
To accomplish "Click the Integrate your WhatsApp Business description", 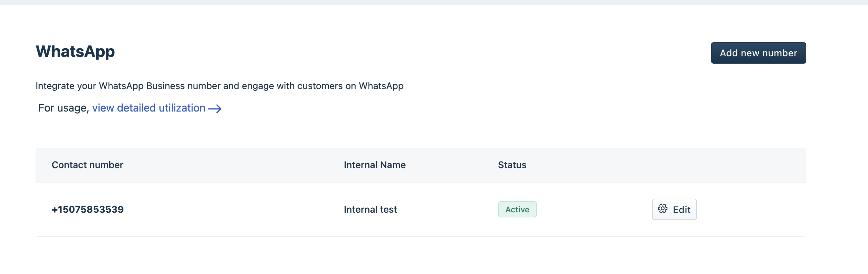I will [x=219, y=86].
